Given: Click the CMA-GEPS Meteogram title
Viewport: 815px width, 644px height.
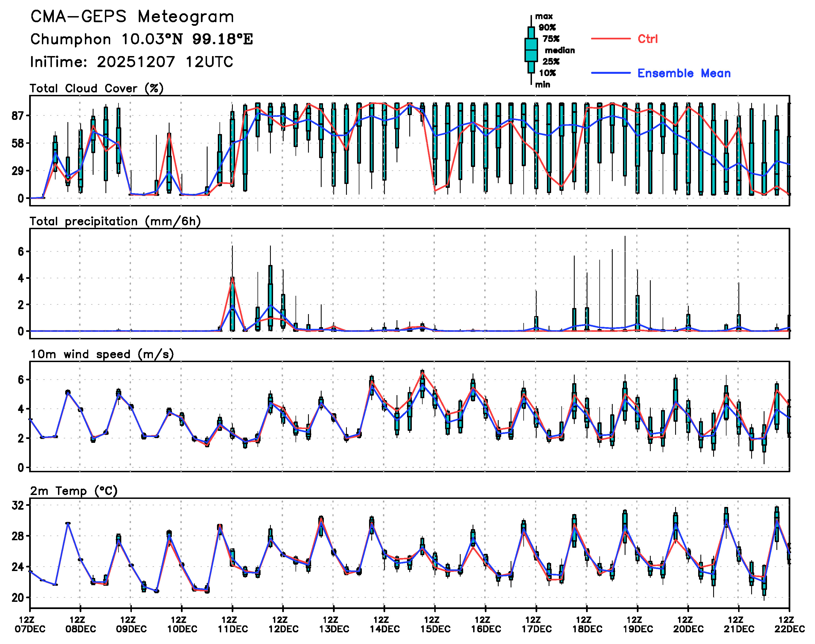Looking at the screenshot, I should click(132, 17).
